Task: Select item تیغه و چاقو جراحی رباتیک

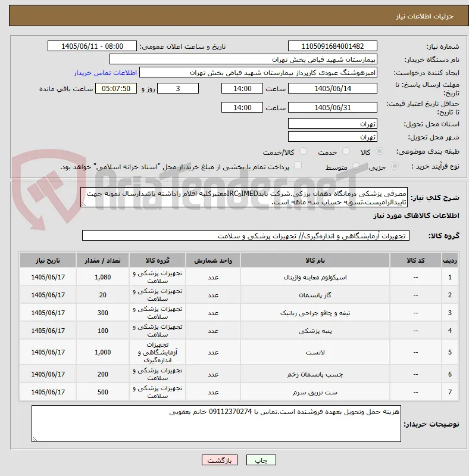Action: (315, 313)
